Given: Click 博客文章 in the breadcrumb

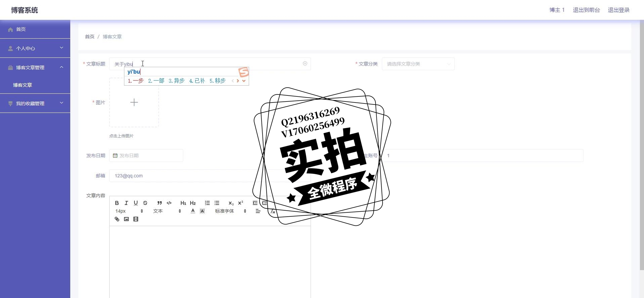Looking at the screenshot, I should (112, 37).
